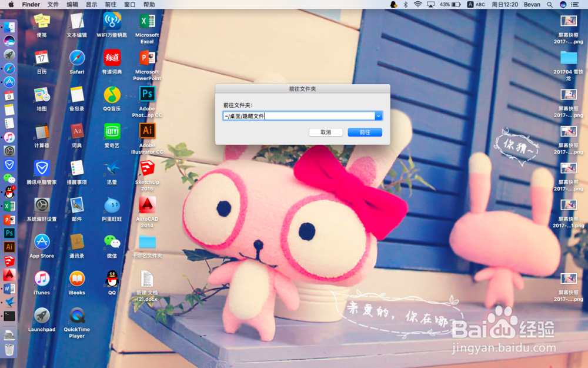Click the 取消 cancel button
Viewport: 588px width, 368px height.
326,132
